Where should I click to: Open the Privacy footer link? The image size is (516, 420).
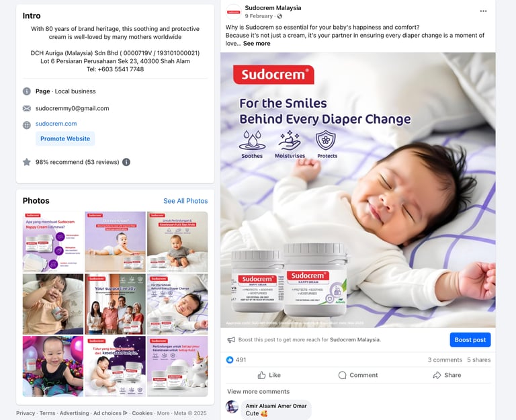coord(26,413)
